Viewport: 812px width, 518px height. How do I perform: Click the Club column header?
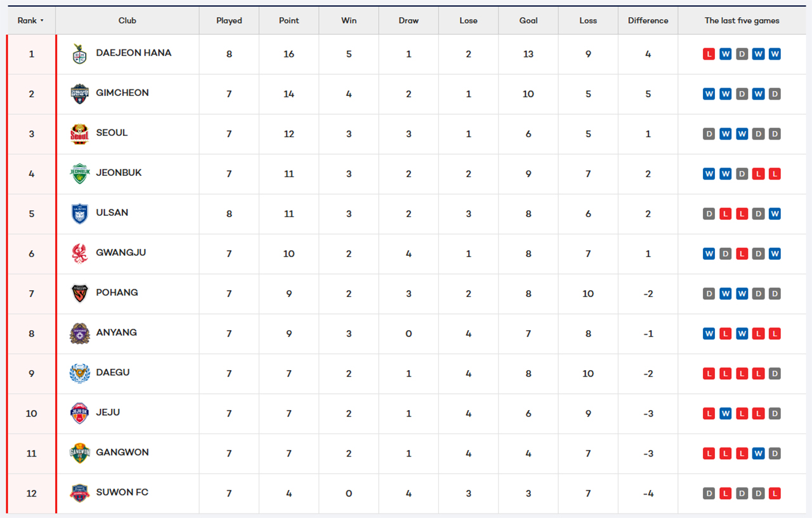coord(127,20)
